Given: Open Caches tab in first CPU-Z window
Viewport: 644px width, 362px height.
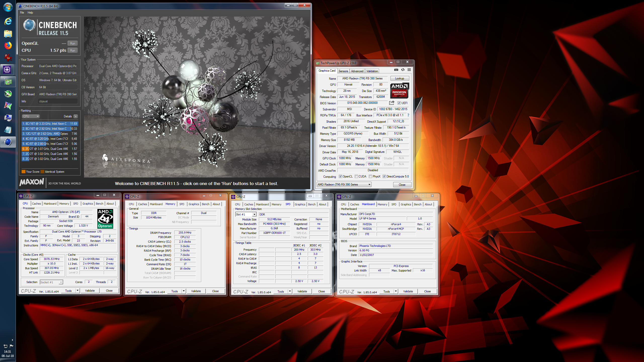Looking at the screenshot, I should (36, 204).
